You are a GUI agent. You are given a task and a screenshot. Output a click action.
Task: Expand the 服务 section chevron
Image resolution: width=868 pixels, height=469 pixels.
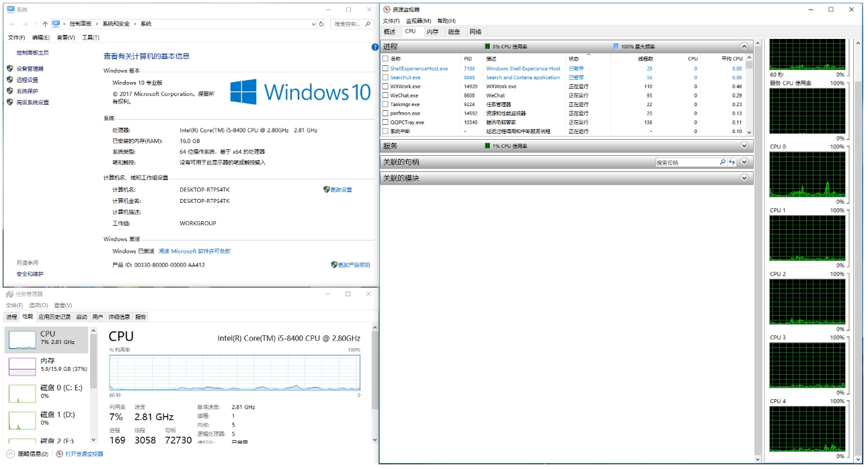744,146
